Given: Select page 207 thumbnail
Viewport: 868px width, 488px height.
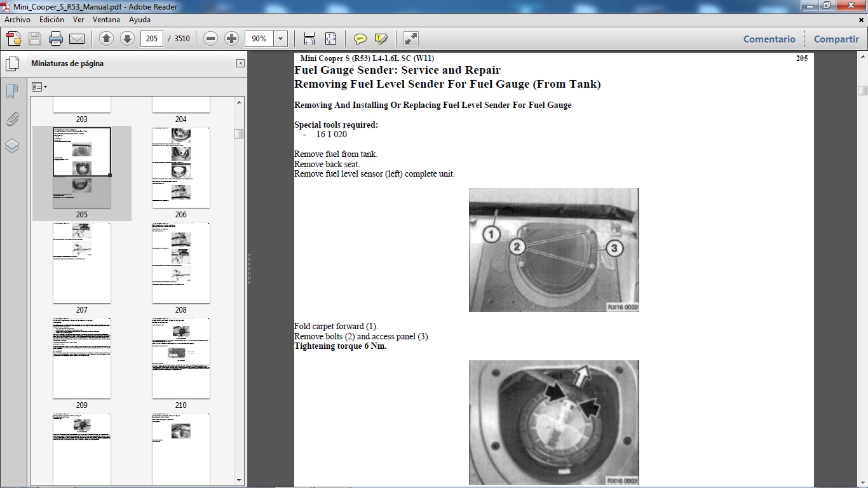Looking at the screenshot, I should 82,263.
